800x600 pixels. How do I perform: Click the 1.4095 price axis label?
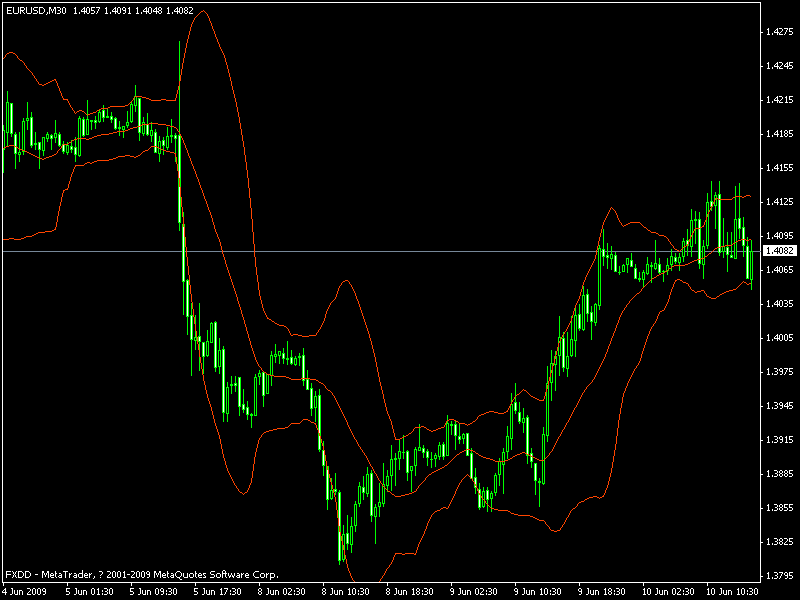(x=780, y=235)
